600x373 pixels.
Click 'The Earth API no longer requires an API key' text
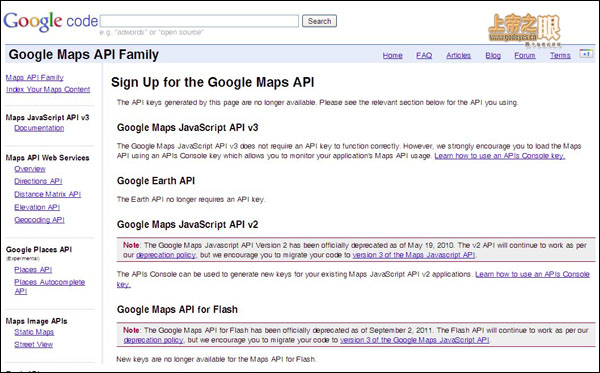191,199
